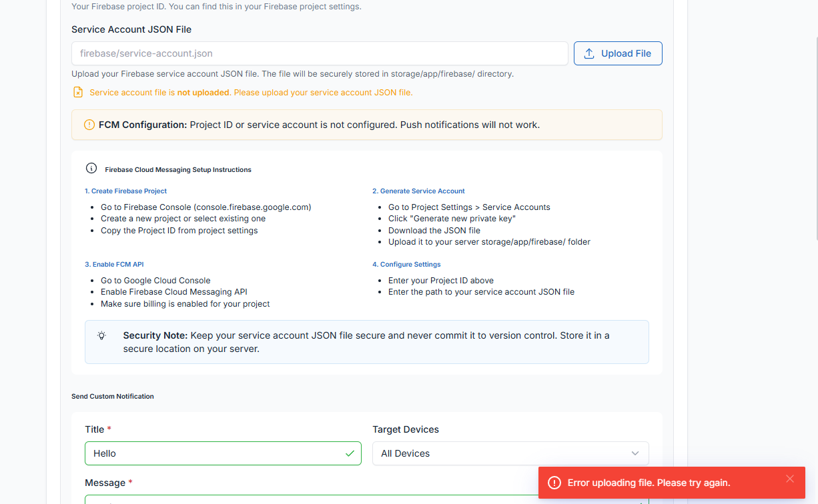Dismiss the error uploading file toast
The image size is (818, 504).
(x=790, y=479)
